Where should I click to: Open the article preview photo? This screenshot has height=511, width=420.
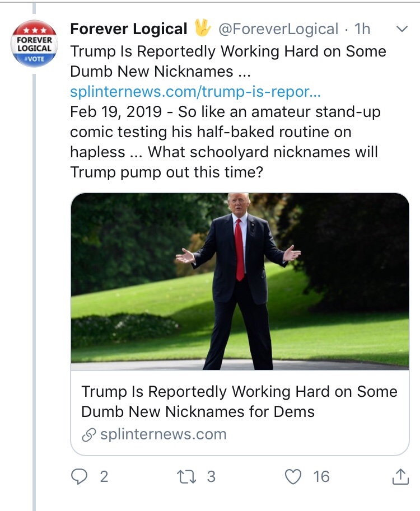(x=240, y=282)
